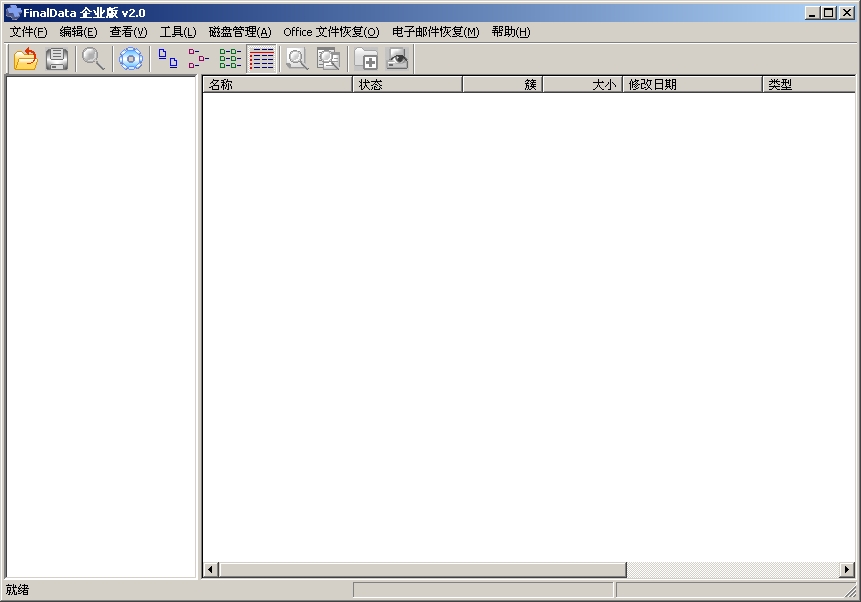Click the floppy disk save icon
Screen dimensions: 861x602
point(57,59)
